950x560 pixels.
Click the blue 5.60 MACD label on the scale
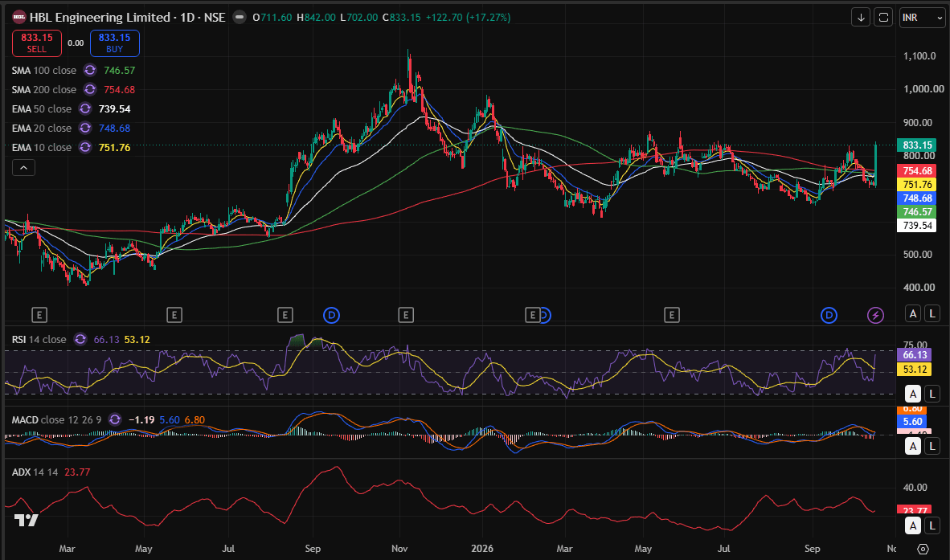[912, 421]
